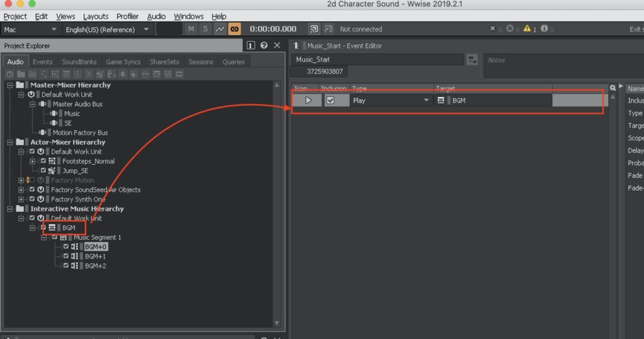
Task: Click the Project Explorer view number 1 icon
Action: pyautogui.click(x=250, y=45)
